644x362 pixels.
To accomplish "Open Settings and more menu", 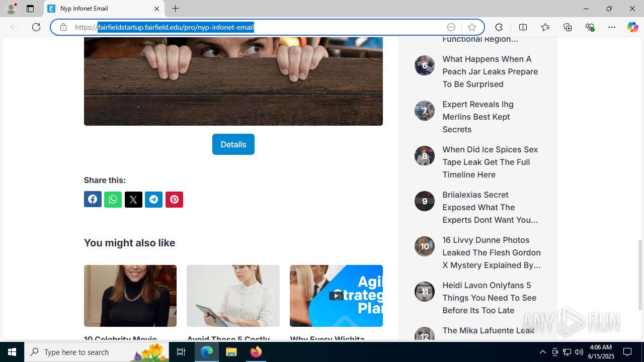I will [612, 27].
